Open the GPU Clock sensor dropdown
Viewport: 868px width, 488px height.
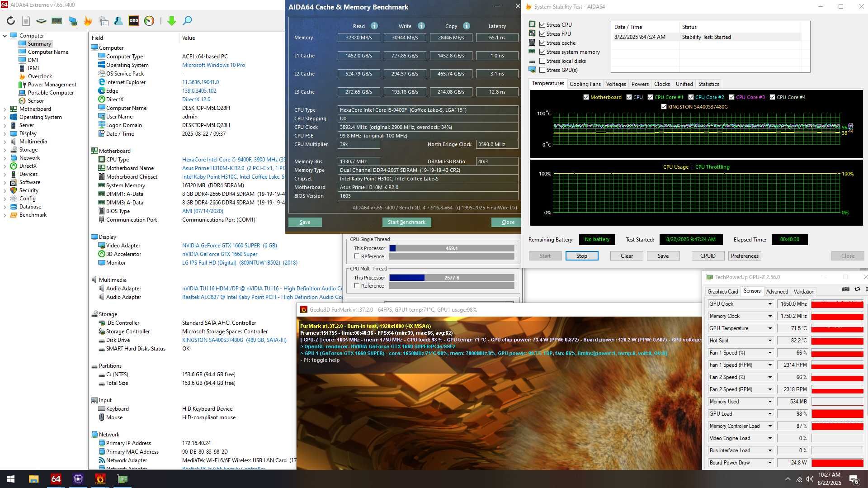click(x=770, y=304)
